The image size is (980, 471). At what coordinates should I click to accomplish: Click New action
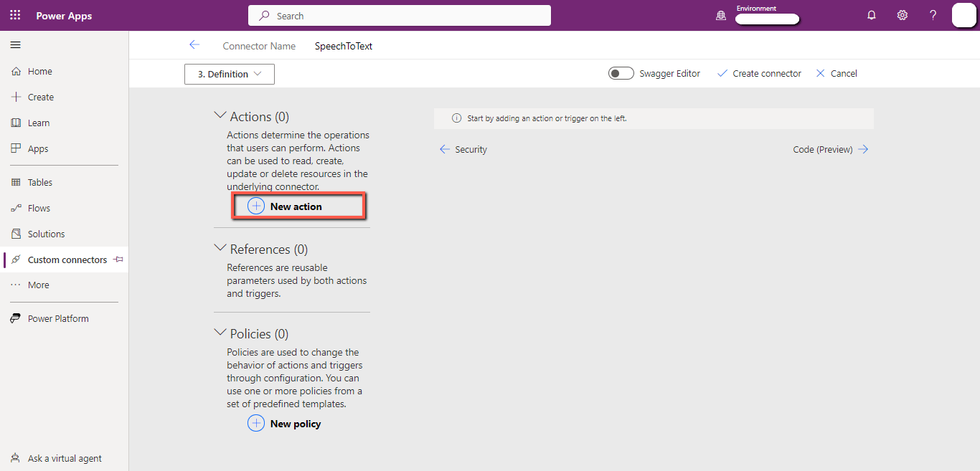tap(285, 206)
